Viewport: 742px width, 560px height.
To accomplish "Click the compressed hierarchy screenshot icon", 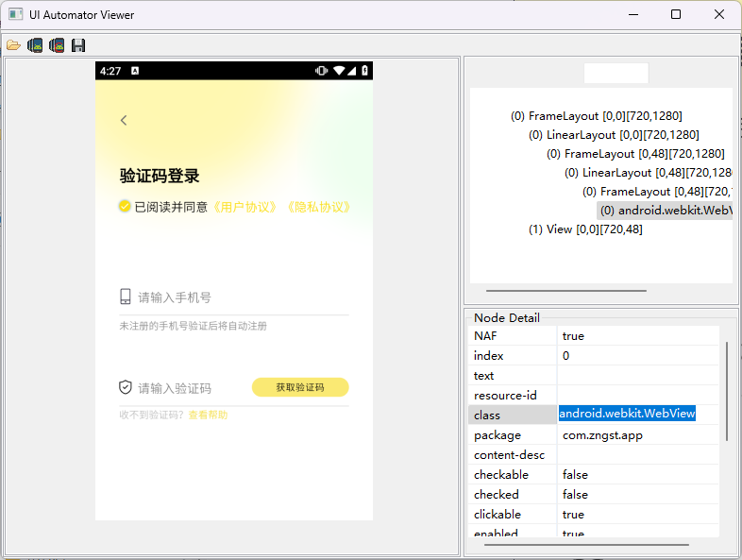I will [57, 44].
